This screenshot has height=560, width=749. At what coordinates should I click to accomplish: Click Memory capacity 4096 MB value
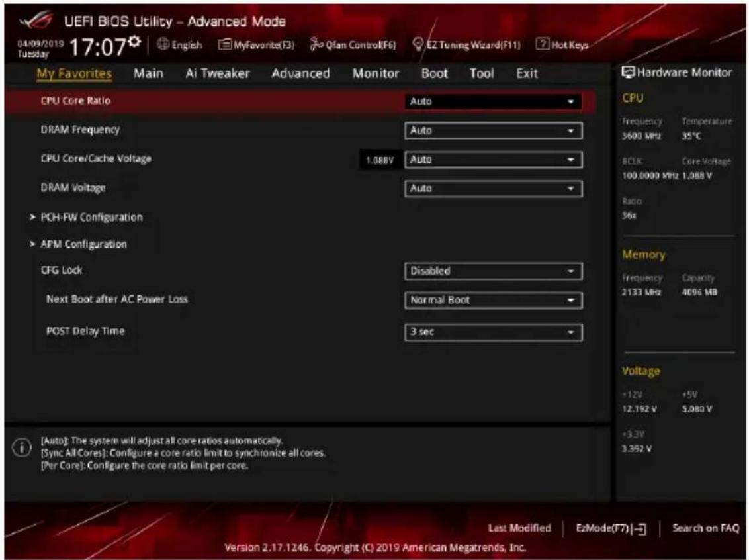point(700,292)
